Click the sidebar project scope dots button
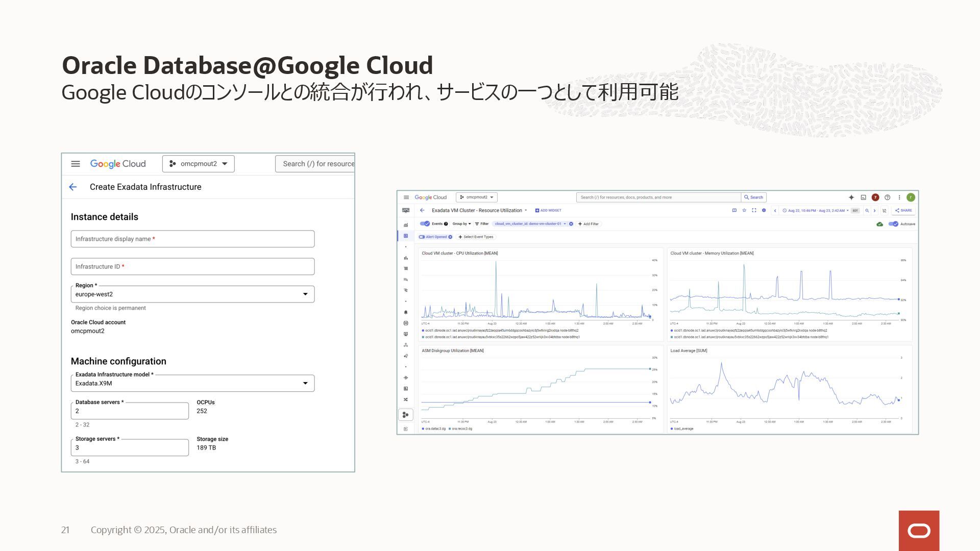Viewport: 980px width, 551px height. click(x=406, y=415)
